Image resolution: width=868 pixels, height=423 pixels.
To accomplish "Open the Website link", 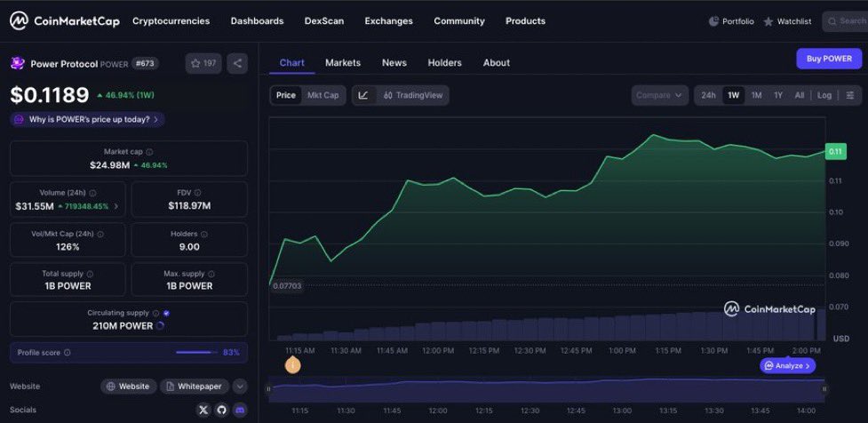I will point(129,387).
